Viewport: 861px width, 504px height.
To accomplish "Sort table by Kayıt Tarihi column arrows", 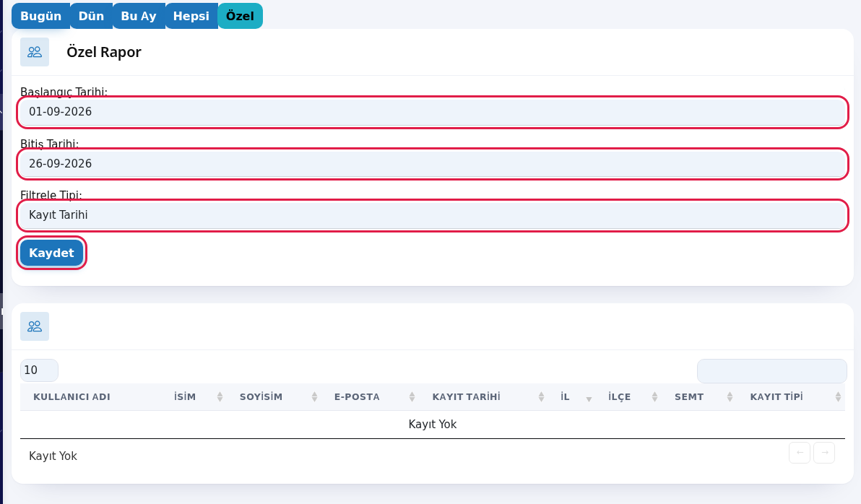I will [541, 397].
